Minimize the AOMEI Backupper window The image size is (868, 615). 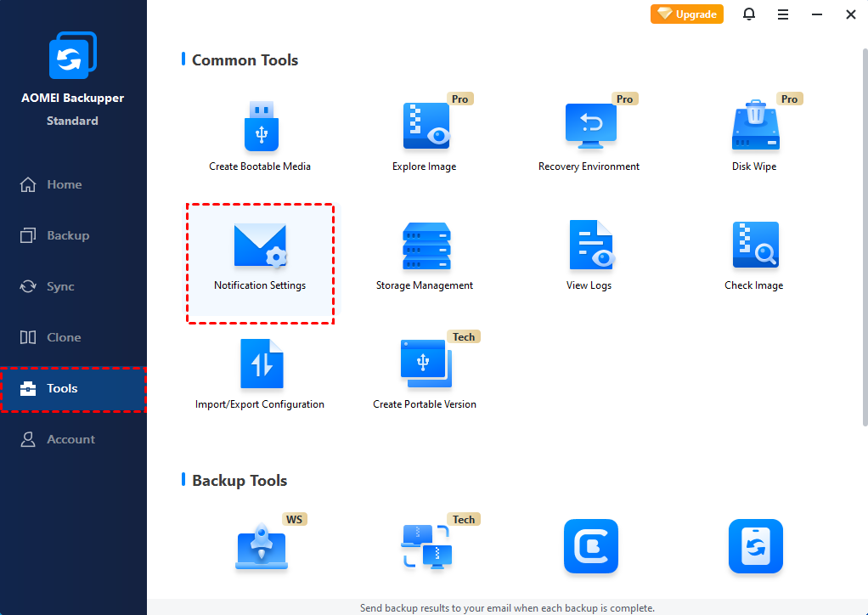pos(816,14)
